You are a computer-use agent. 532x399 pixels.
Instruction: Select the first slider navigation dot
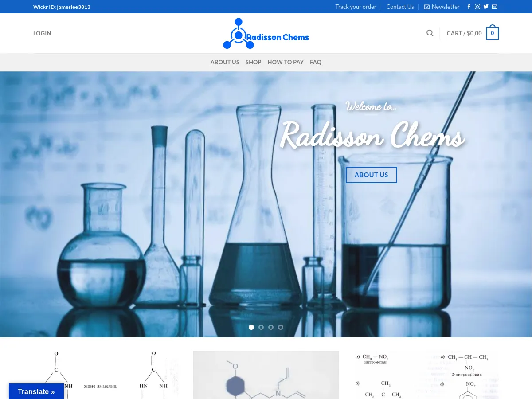[x=251, y=327]
